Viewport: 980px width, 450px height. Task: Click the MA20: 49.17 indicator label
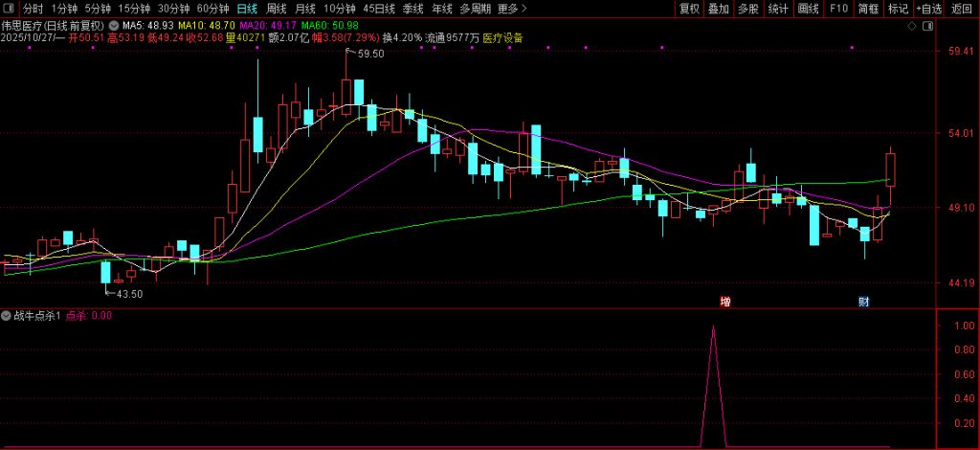[x=268, y=26]
